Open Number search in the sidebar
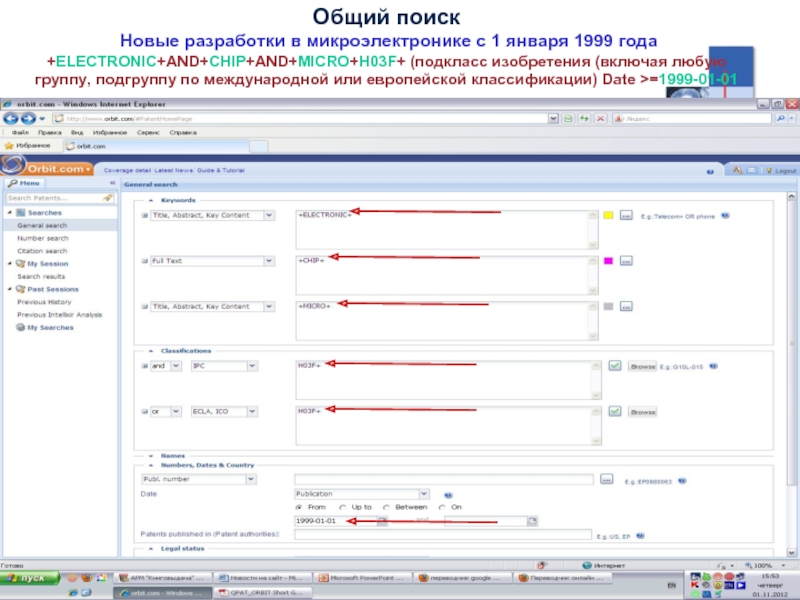The width and height of the screenshot is (800, 600). [x=43, y=238]
